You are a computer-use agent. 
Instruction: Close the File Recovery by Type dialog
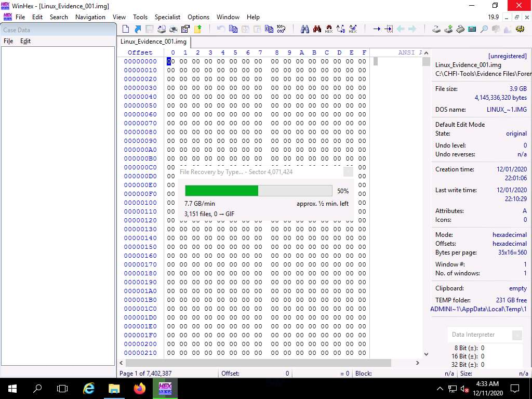click(x=348, y=171)
